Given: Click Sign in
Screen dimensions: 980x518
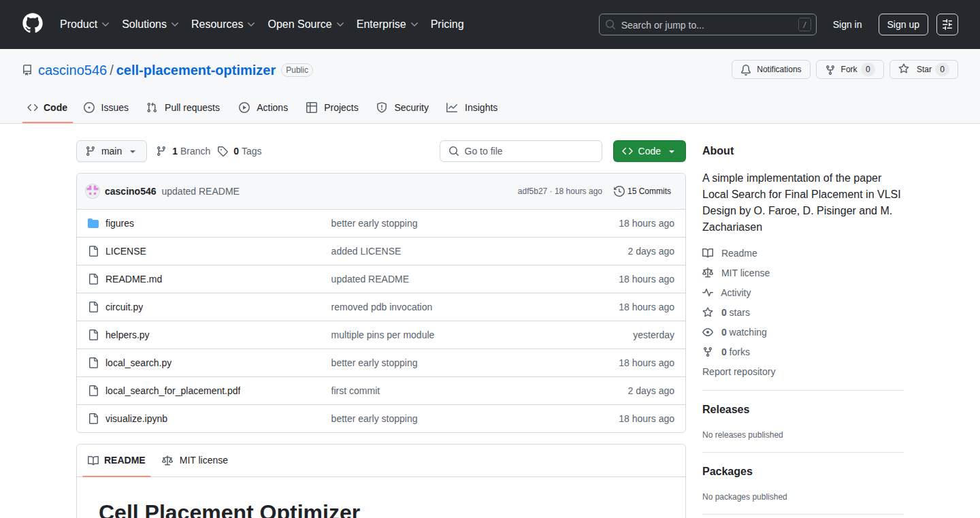Looking at the screenshot, I should [847, 25].
